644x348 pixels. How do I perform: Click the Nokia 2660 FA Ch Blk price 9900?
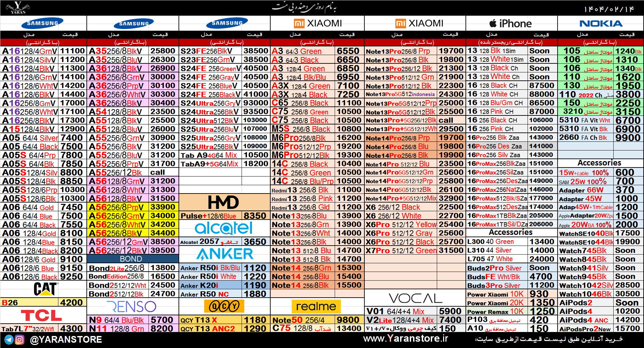[628, 137]
